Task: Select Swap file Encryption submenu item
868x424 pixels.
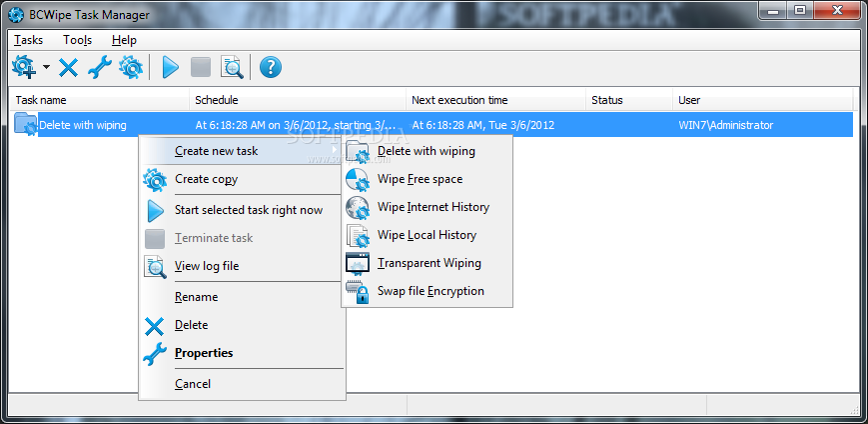Action: tap(427, 291)
